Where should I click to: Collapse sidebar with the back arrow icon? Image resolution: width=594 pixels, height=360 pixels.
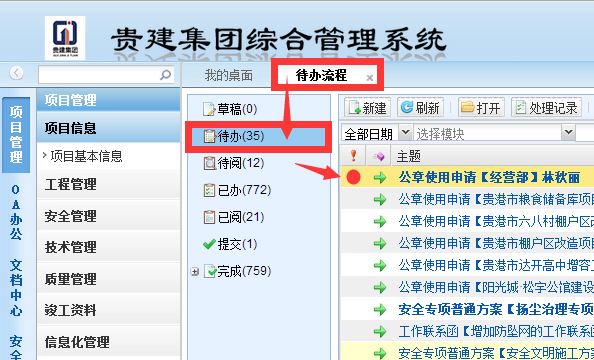[16, 73]
